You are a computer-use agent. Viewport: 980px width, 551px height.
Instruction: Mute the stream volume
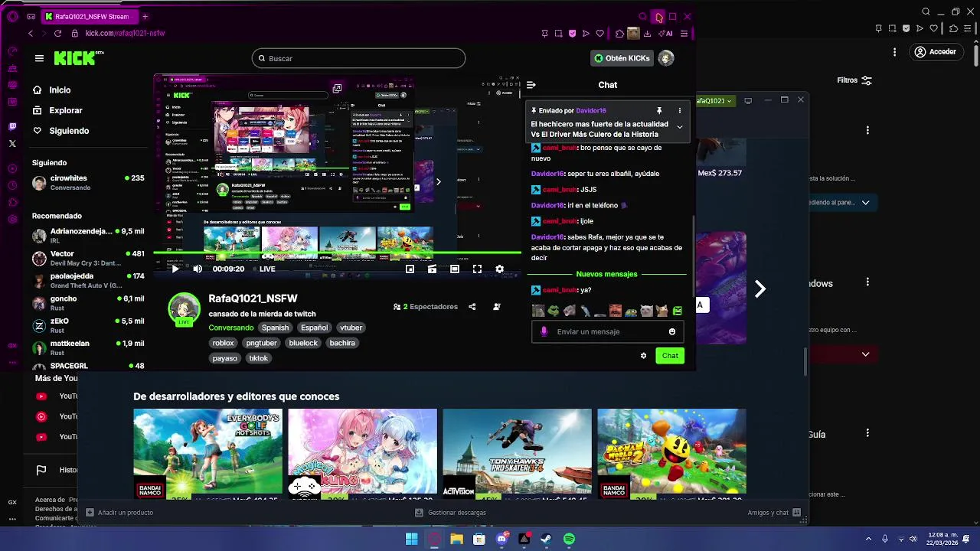pos(198,269)
